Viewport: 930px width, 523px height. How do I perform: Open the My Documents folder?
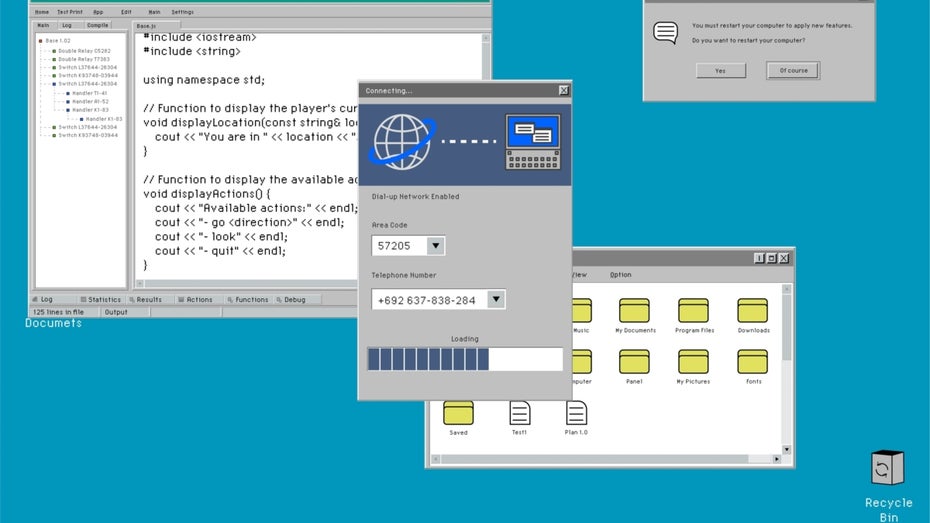635,311
